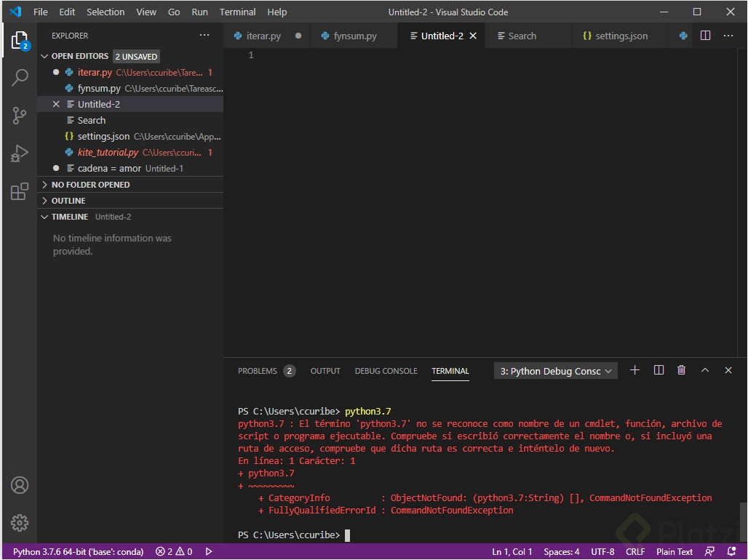Viewport: 748px width, 560px height.
Task: Click the VS Code logo icon
Action: (15, 12)
